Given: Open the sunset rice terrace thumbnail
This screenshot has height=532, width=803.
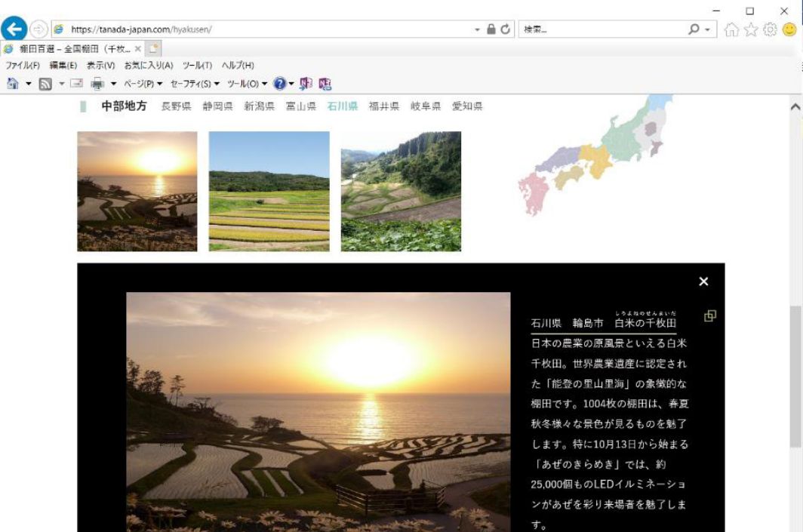Looking at the screenshot, I should (137, 192).
